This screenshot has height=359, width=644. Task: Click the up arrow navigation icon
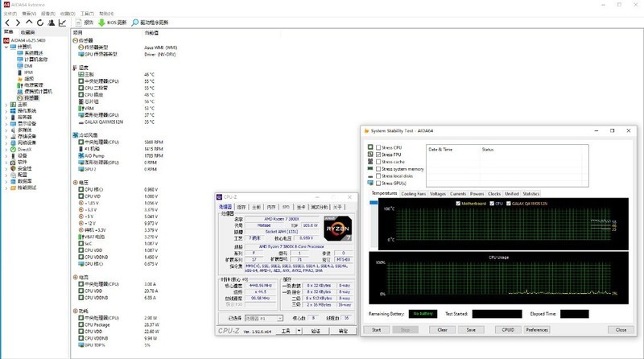click(29, 23)
